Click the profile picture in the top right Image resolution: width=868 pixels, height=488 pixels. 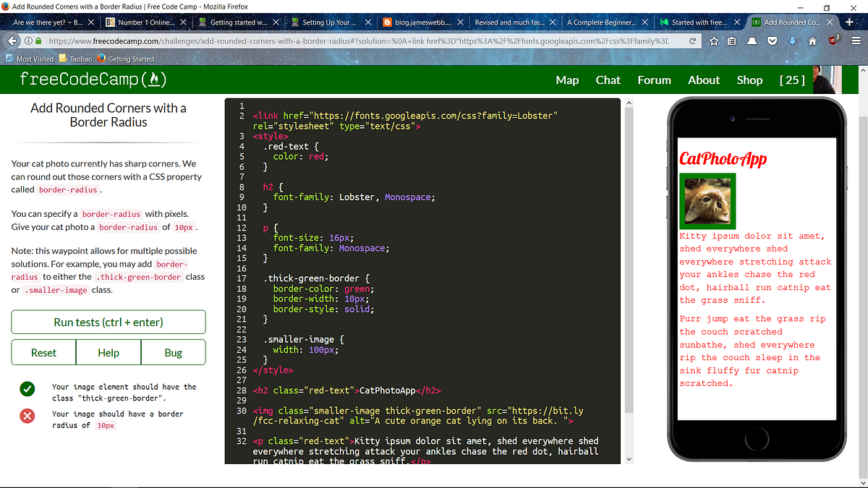pyautogui.click(x=827, y=80)
